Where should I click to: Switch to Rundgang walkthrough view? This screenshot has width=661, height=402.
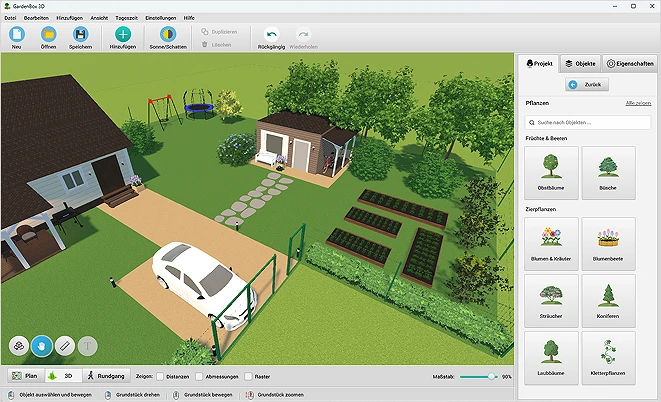[106, 375]
